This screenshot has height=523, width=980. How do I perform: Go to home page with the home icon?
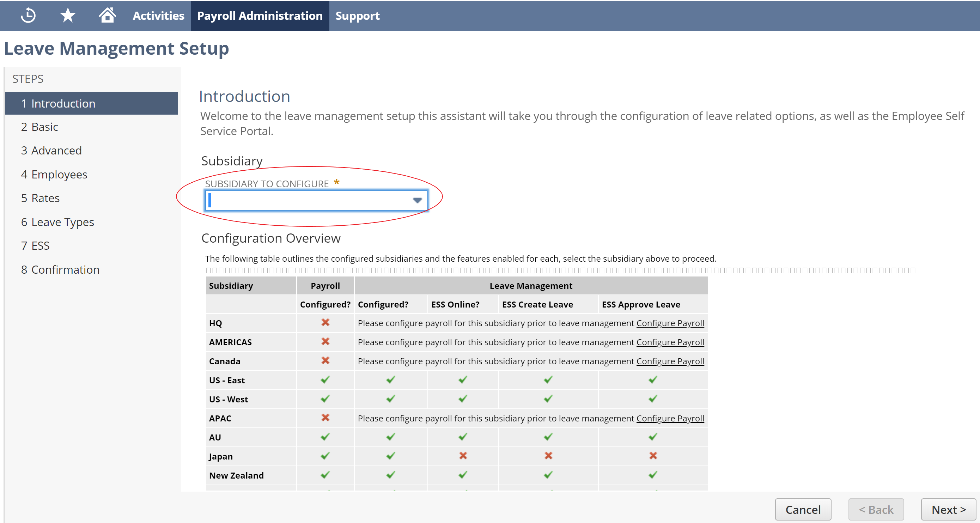(108, 16)
